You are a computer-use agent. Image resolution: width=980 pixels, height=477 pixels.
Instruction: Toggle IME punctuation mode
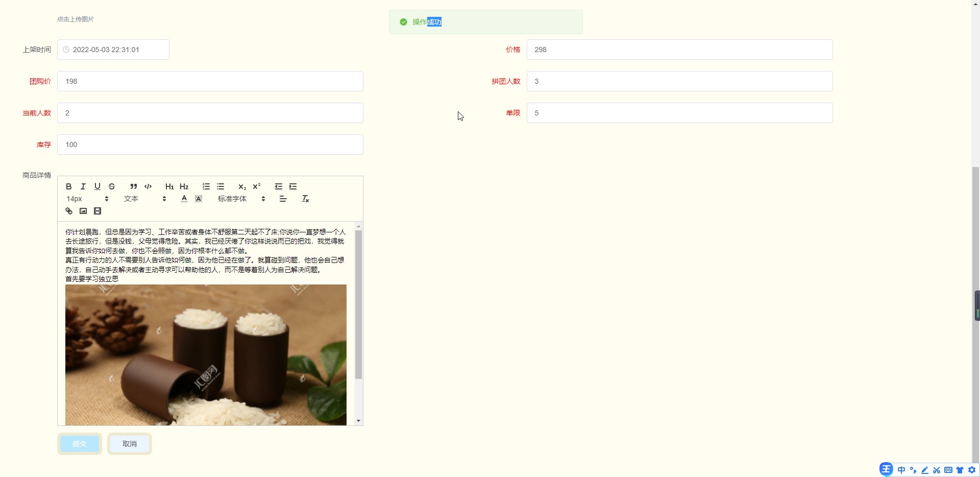(913, 470)
